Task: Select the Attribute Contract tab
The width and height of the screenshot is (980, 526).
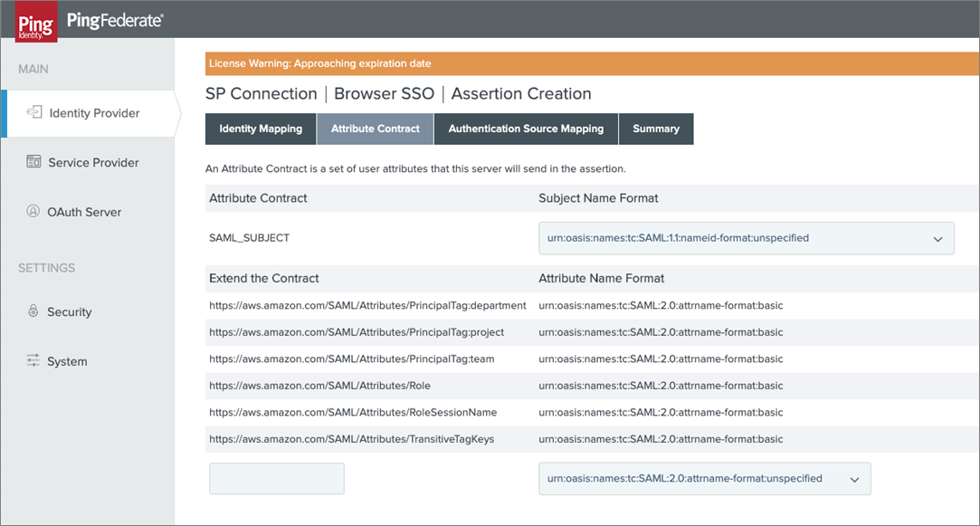Action: (376, 129)
